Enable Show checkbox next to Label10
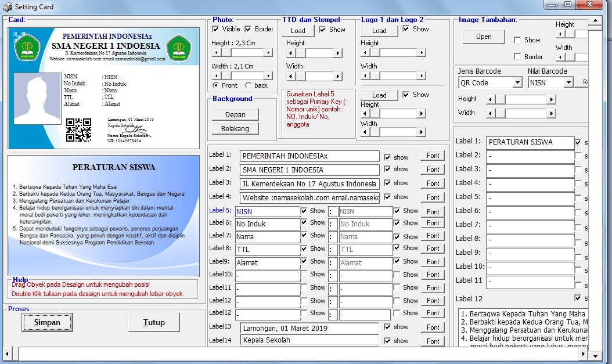Viewport: 612px width, 364px height. 304,274
